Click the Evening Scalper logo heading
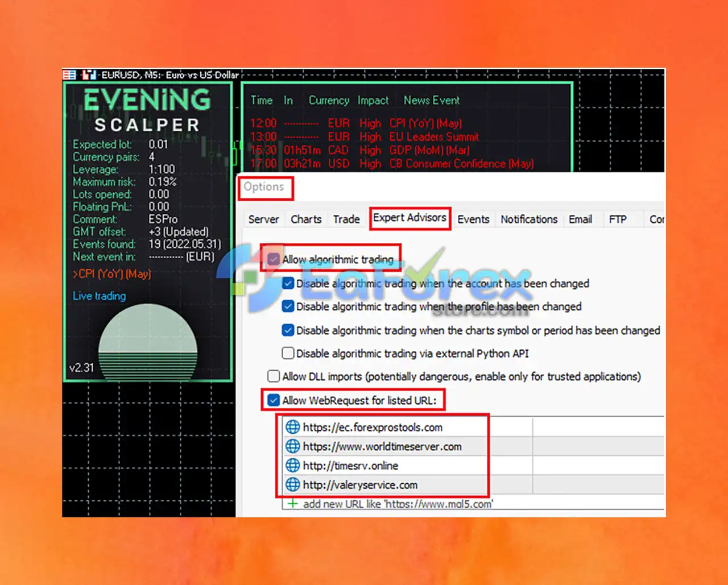The image size is (728, 585). coord(147,111)
